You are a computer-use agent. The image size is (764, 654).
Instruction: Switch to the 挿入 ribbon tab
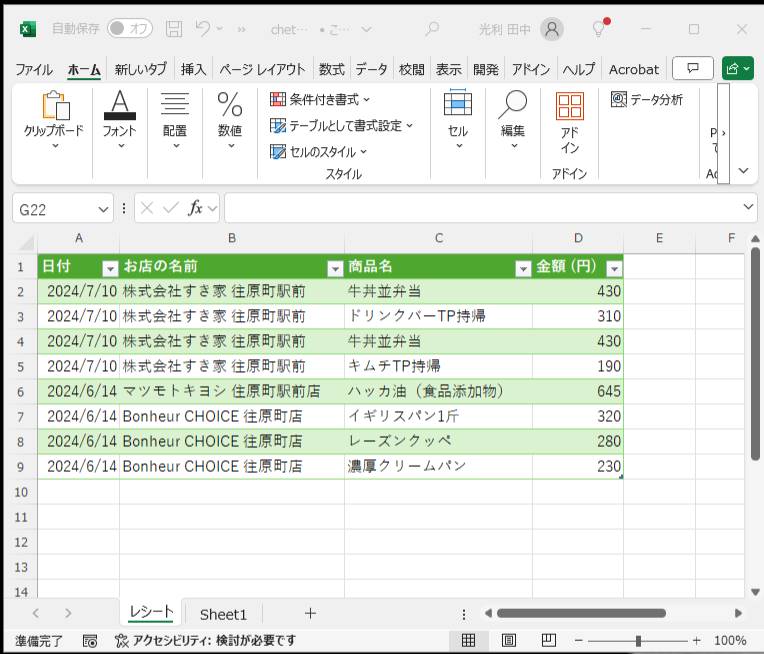[x=193, y=70]
